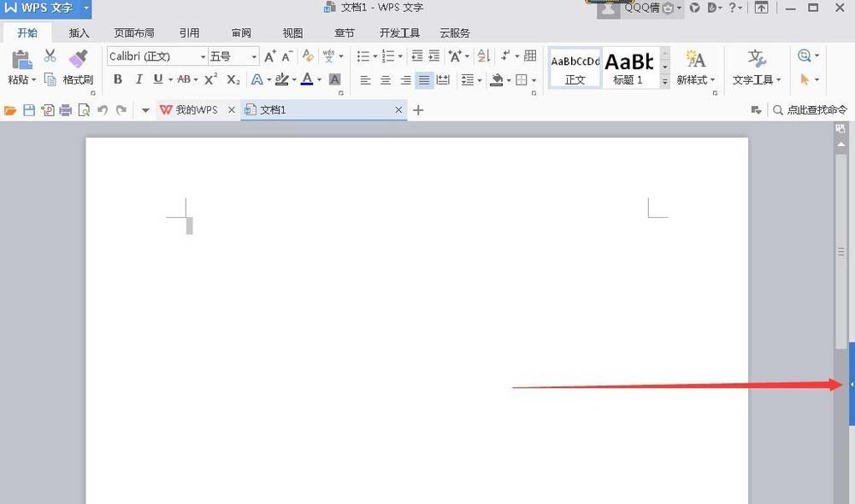Click the character shading A icon
The height and width of the screenshot is (504, 855).
click(x=335, y=79)
